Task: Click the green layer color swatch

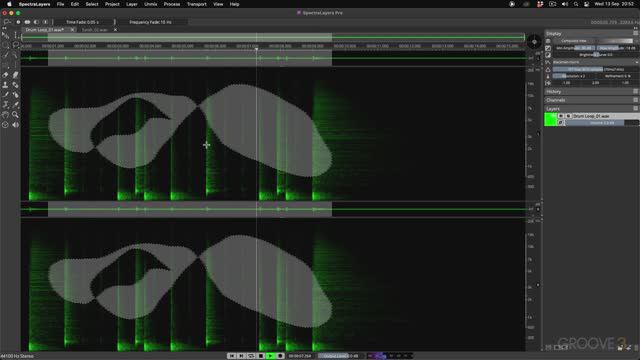Action: click(551, 119)
